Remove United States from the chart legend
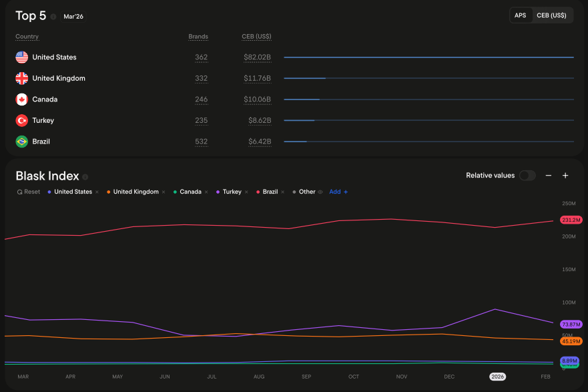 (97, 192)
